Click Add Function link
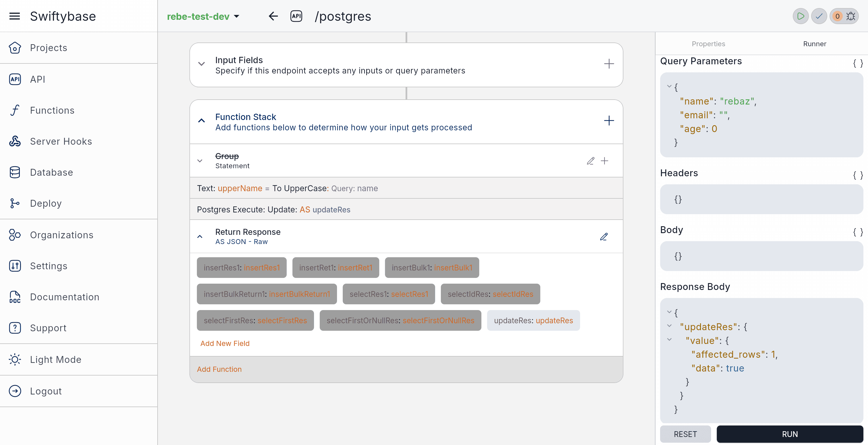This screenshot has width=868, height=445. click(219, 369)
